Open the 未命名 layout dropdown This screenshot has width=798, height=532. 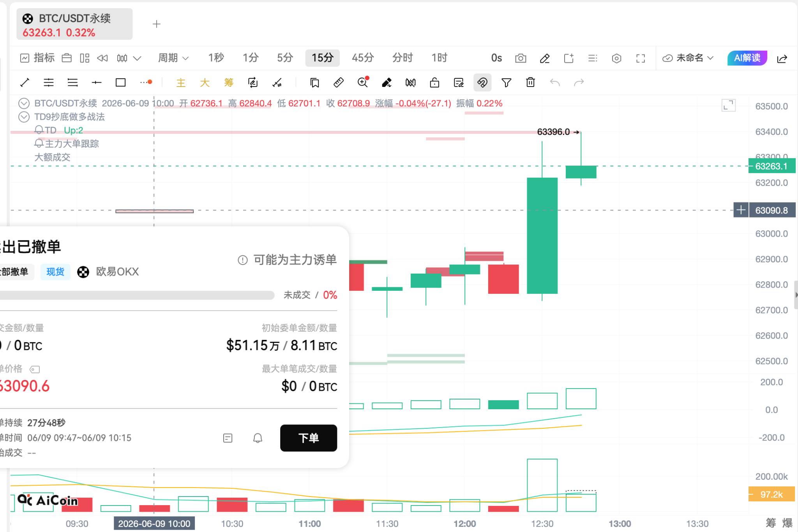688,58
